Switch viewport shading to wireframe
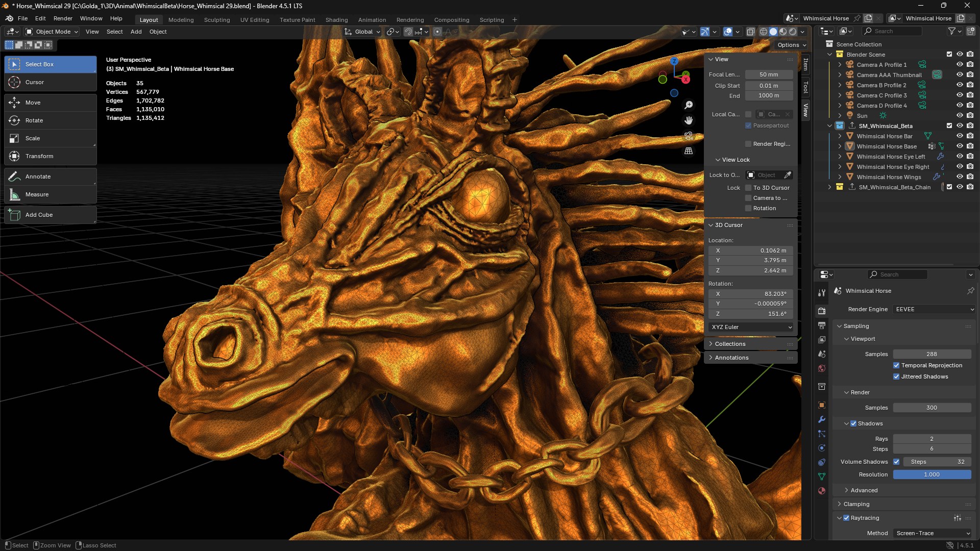The width and height of the screenshot is (980, 551). coord(764,32)
